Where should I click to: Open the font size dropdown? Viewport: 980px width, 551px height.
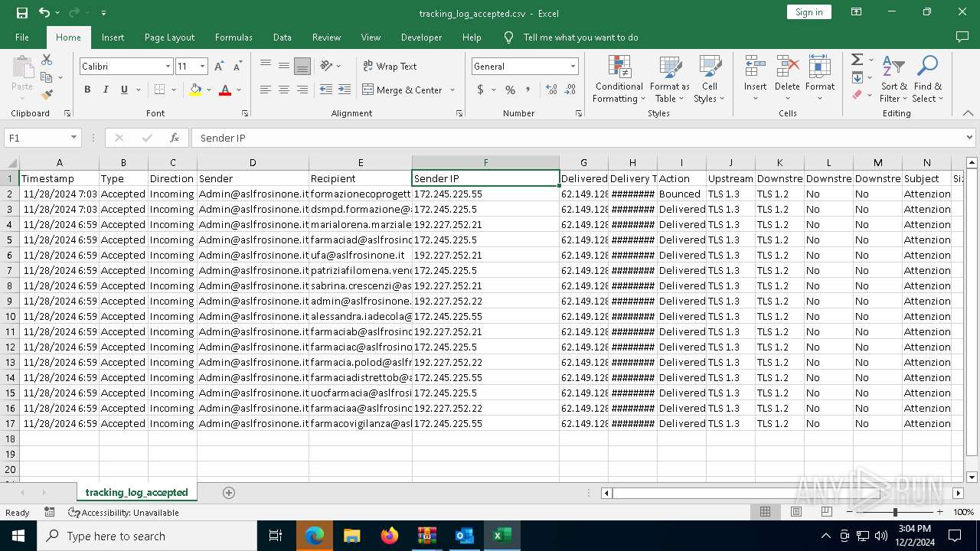click(202, 67)
